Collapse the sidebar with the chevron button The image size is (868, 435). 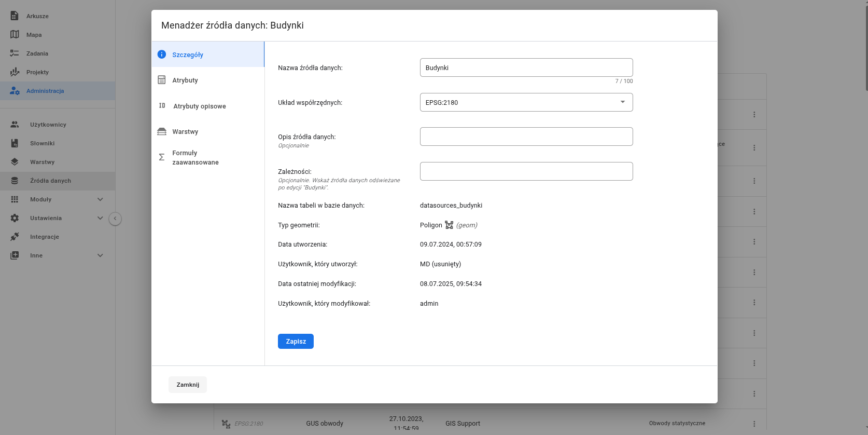(115, 219)
